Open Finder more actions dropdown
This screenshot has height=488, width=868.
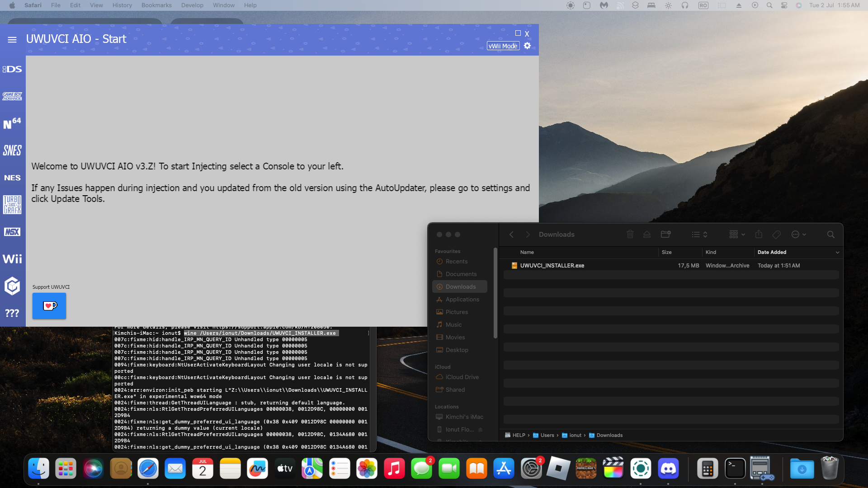[x=799, y=235]
